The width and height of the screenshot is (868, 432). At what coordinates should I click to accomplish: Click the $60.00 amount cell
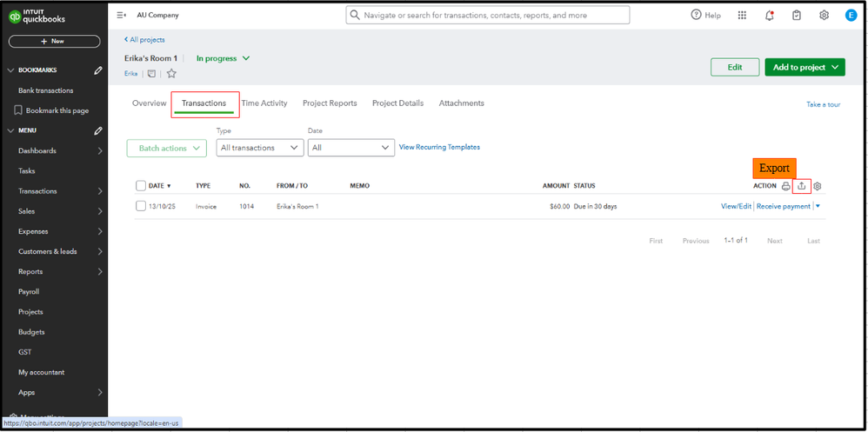point(559,206)
